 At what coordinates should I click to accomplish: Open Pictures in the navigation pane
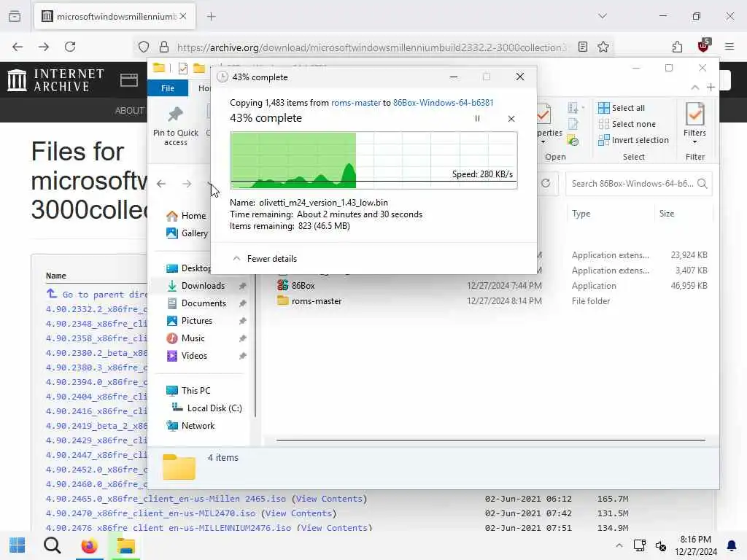point(189,321)
